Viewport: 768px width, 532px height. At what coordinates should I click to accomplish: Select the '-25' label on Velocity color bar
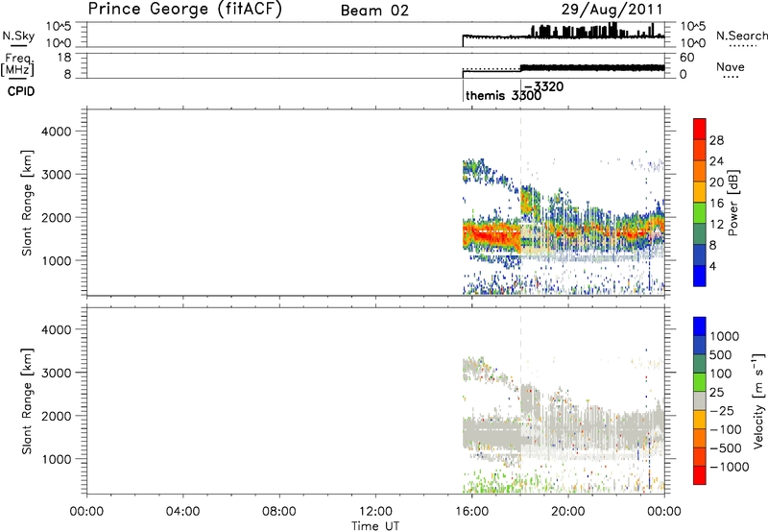coord(722,410)
